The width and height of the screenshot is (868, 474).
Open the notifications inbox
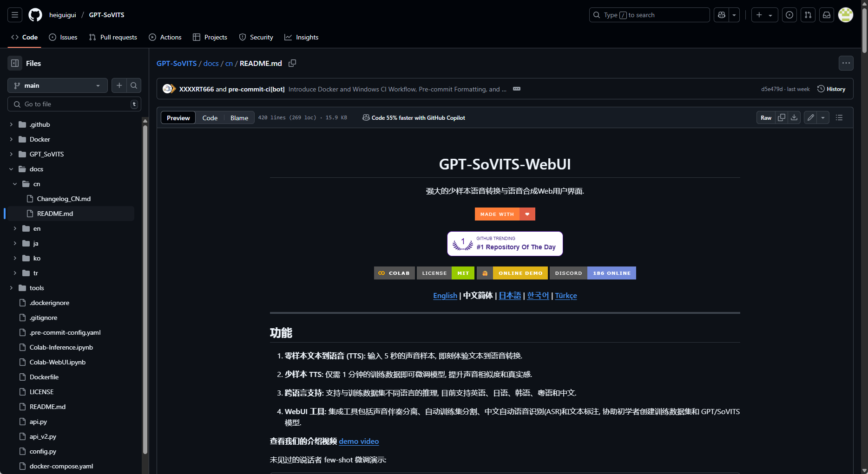pos(826,15)
